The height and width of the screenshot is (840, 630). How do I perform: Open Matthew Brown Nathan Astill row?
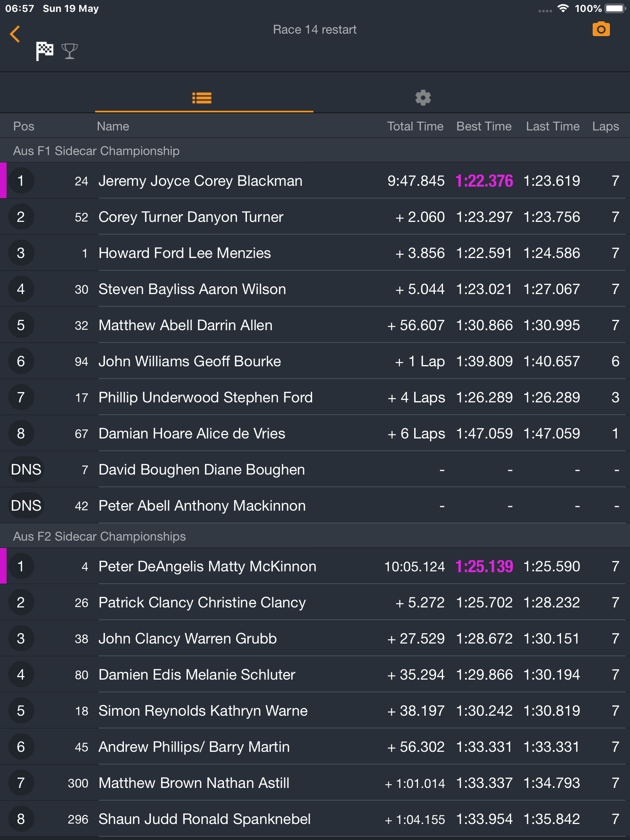(x=315, y=783)
